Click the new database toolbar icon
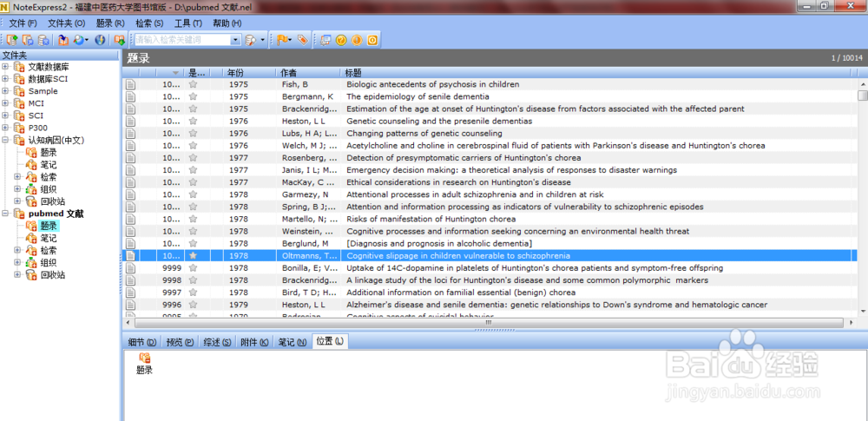 pyautogui.click(x=11, y=40)
